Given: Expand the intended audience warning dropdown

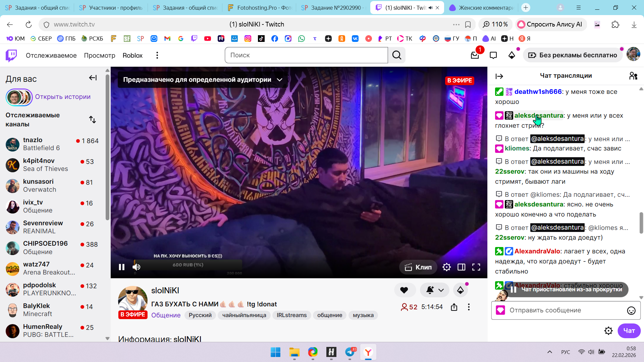Looking at the screenshot, I should [279, 80].
